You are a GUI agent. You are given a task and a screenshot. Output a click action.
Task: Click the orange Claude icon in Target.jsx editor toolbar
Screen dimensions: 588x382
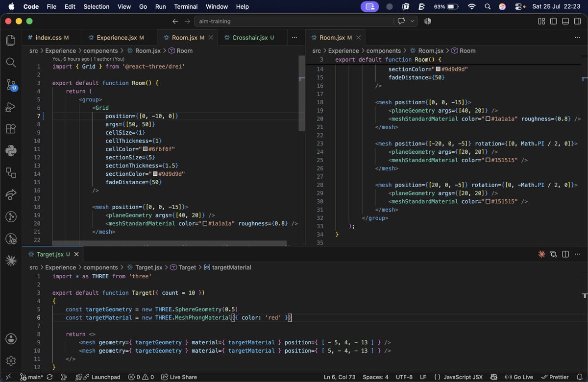[541, 254]
